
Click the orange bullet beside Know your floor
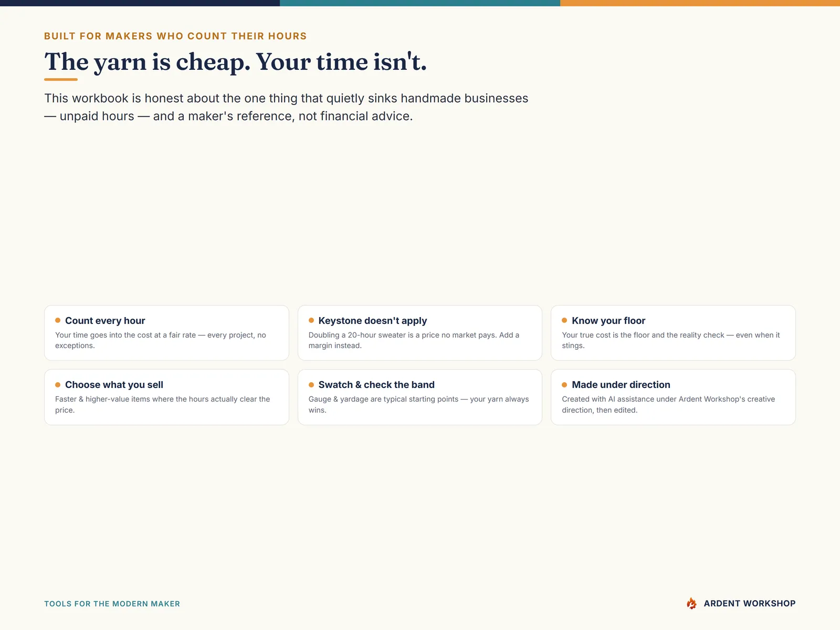pos(564,320)
